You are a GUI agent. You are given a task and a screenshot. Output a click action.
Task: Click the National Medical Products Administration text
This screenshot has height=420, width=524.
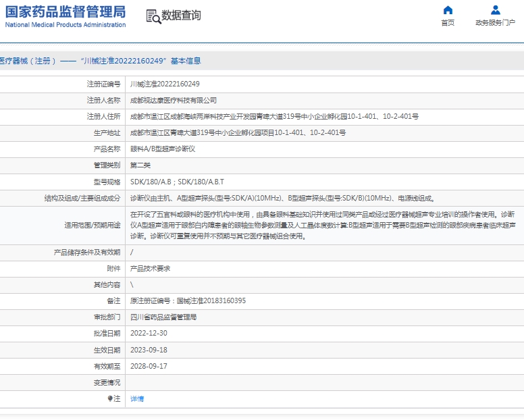click(x=65, y=25)
